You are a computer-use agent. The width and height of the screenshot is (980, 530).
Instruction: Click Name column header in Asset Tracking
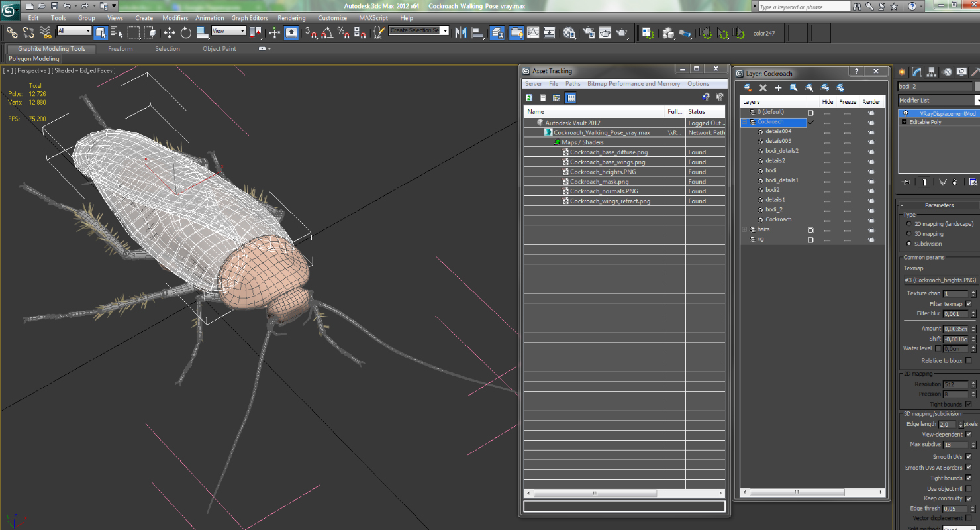pyautogui.click(x=594, y=112)
